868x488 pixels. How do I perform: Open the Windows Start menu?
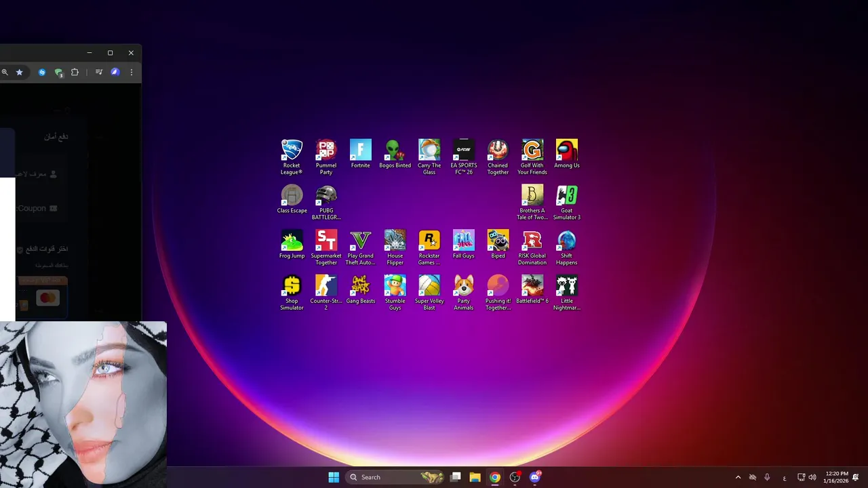point(334,477)
